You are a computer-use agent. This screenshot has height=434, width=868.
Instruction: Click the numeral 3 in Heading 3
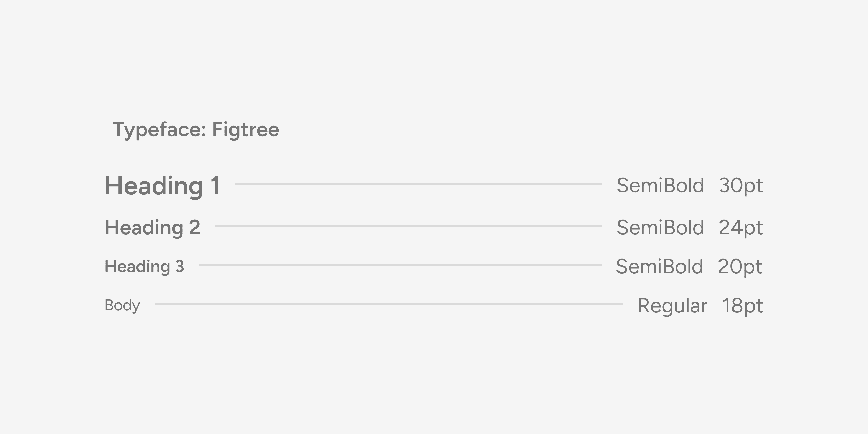(180, 266)
